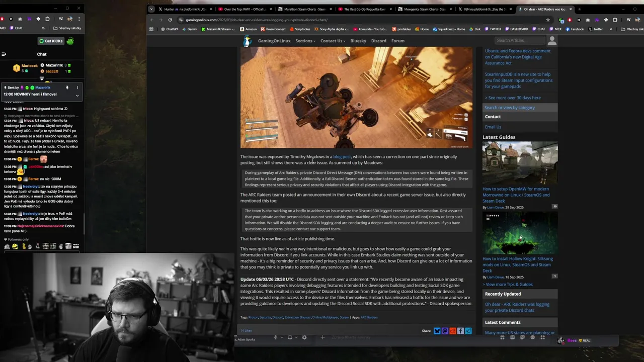Image resolution: width=644 pixels, height=362 pixels.
Task: Share the article on Mastodon
Action: [x=445, y=331]
